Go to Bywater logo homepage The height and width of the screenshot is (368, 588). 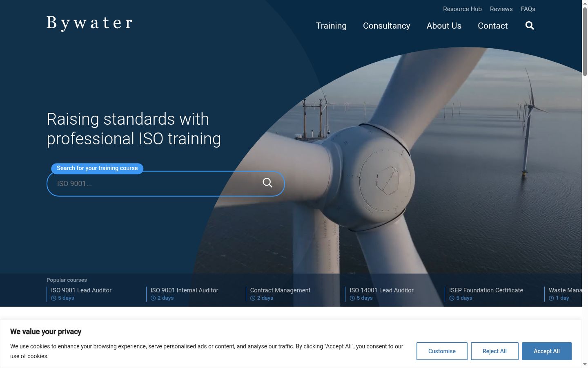click(89, 23)
